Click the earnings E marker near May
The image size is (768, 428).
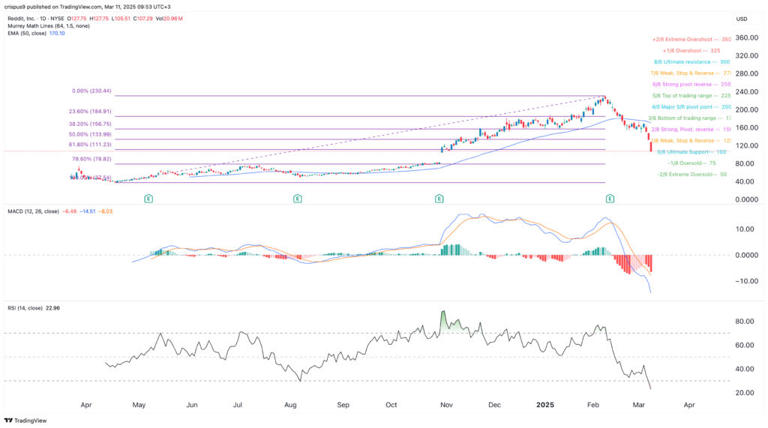click(148, 200)
